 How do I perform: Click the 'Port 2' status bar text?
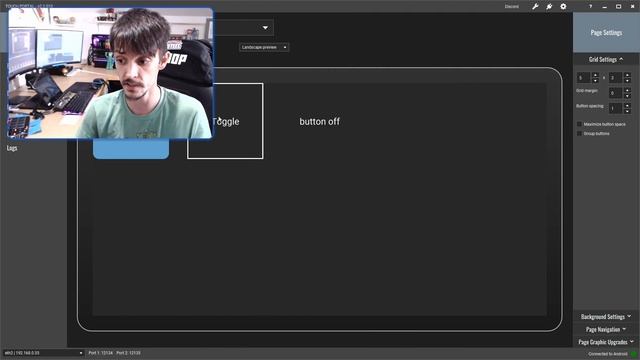(128, 353)
